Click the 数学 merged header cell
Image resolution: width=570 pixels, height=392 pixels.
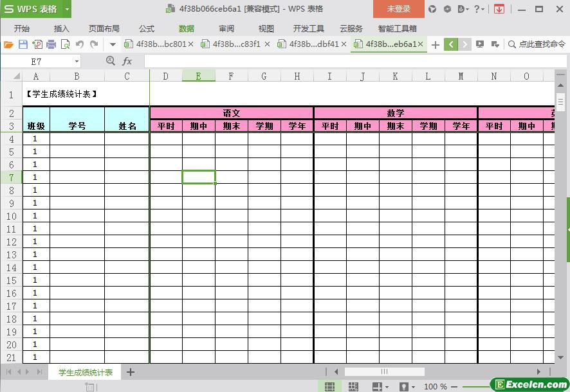[396, 113]
